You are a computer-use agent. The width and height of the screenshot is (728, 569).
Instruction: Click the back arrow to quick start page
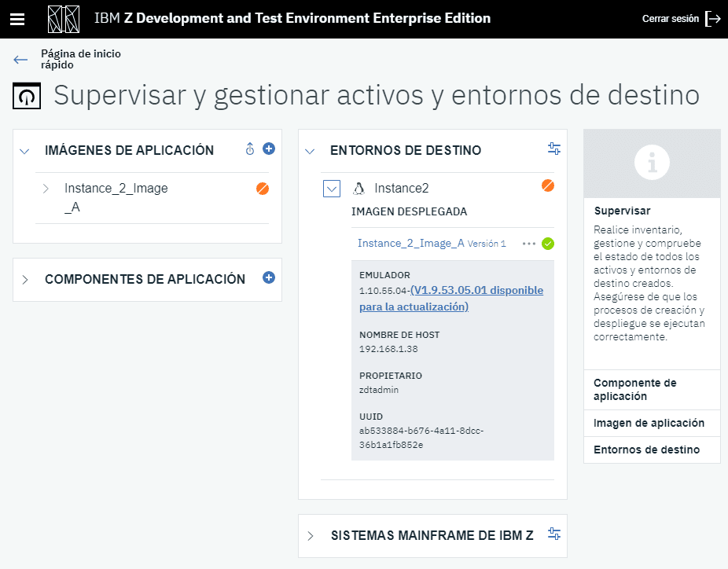pyautogui.click(x=20, y=60)
